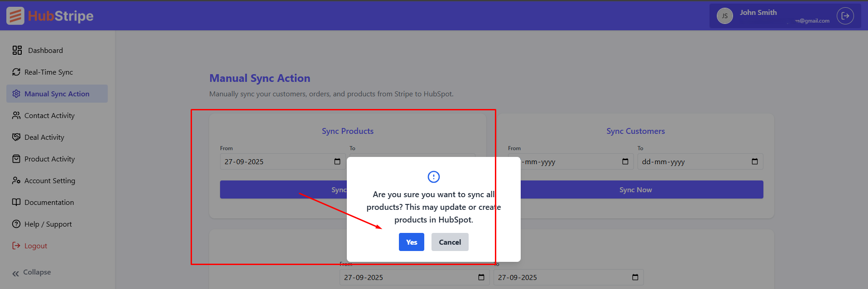
Task: Click Cancel in the confirmation dialog
Action: point(450,242)
